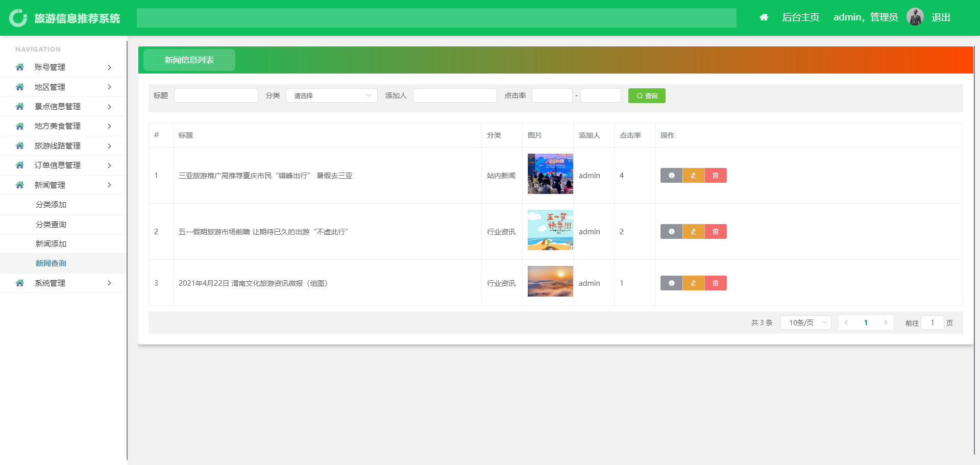Click the home icon in the top header
The height and width of the screenshot is (465, 980).
[x=764, y=17]
